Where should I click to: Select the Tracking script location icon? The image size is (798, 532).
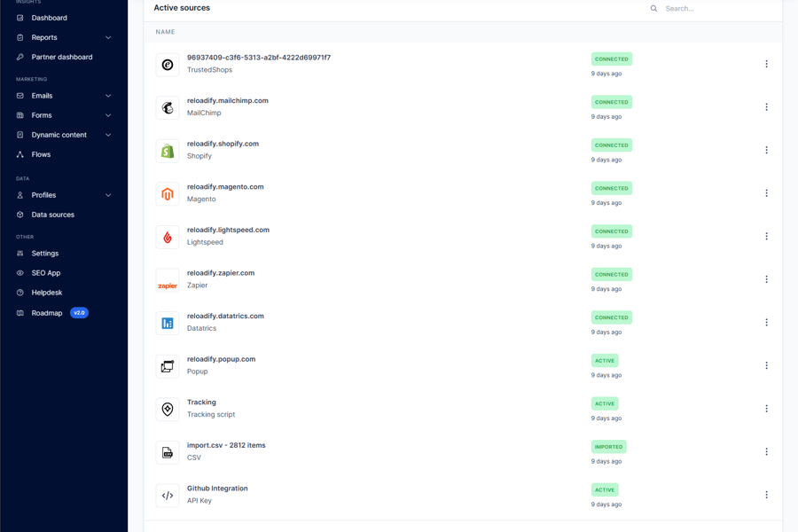coord(168,408)
